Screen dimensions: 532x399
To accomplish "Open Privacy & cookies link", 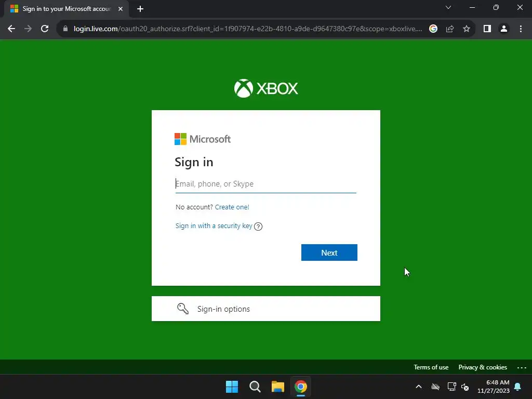I will click(x=483, y=367).
